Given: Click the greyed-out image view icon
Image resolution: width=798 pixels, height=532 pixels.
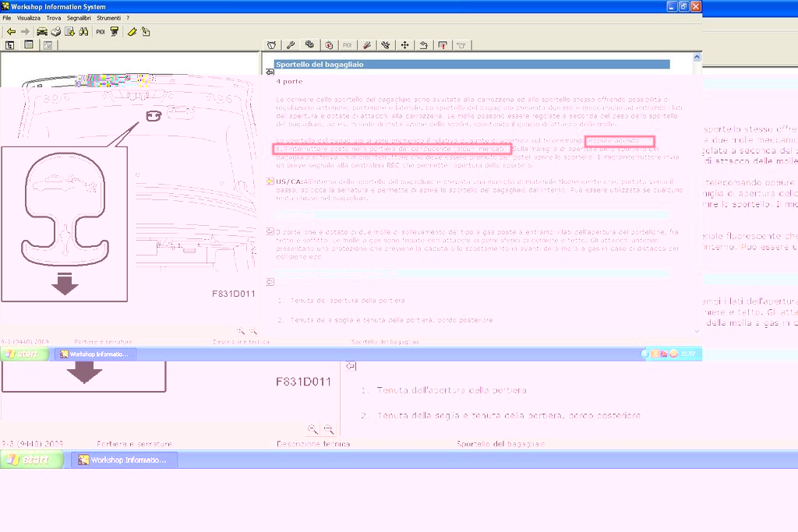Looking at the screenshot, I should tap(48, 45).
